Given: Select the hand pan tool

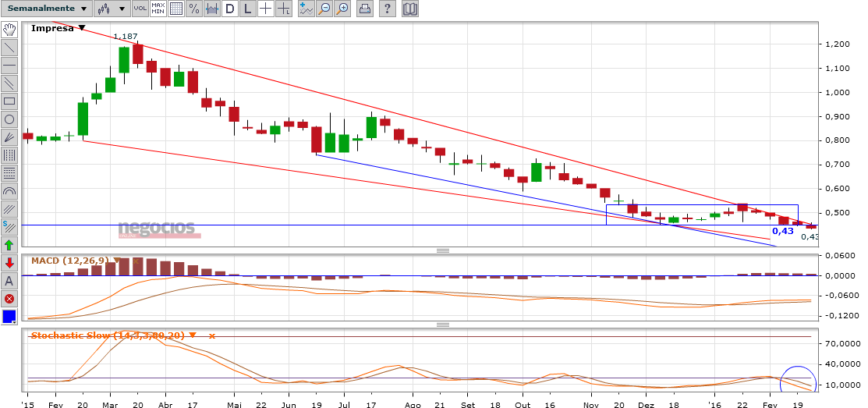Looking at the screenshot, I should (9, 30).
